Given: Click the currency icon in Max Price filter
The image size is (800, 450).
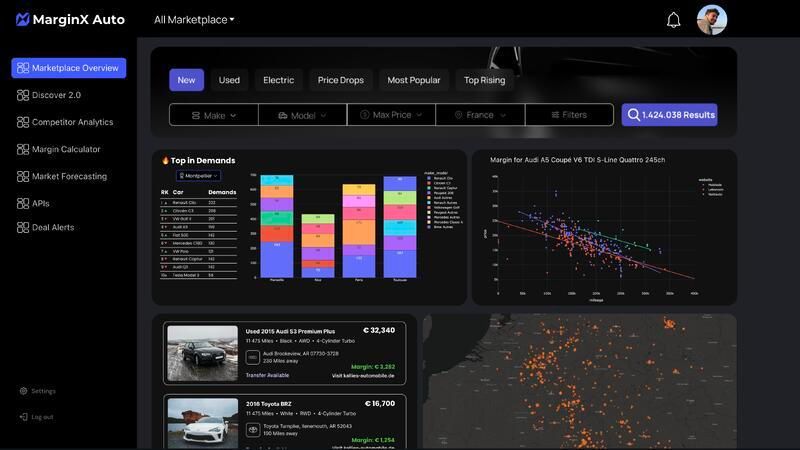Looking at the screenshot, I should [364, 115].
